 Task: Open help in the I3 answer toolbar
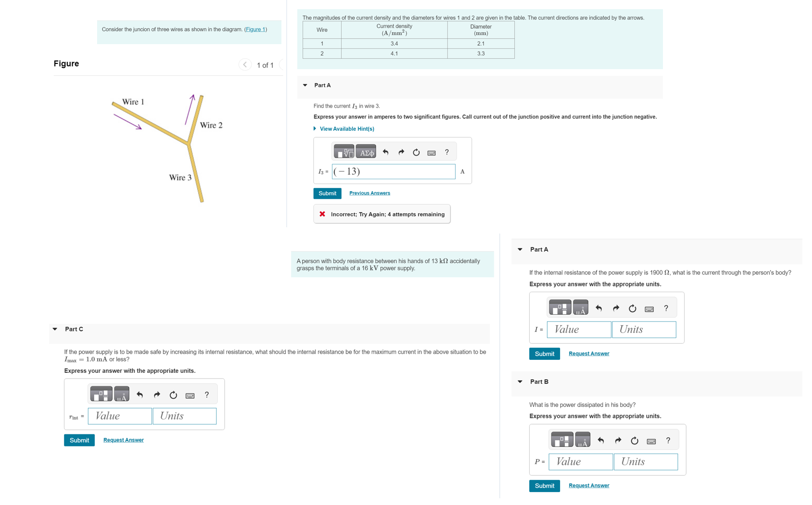[x=447, y=152]
